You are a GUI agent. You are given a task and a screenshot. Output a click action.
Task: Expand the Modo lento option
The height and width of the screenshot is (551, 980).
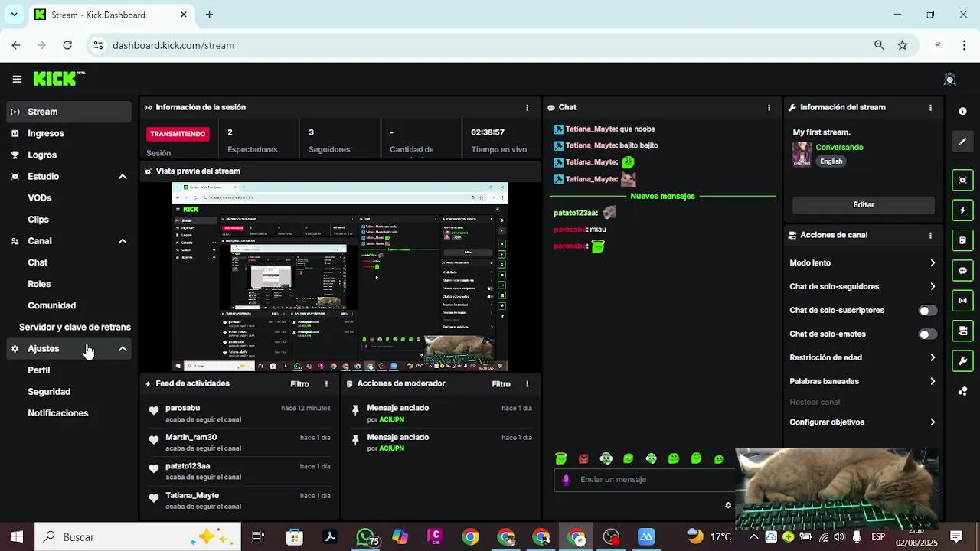point(862,262)
